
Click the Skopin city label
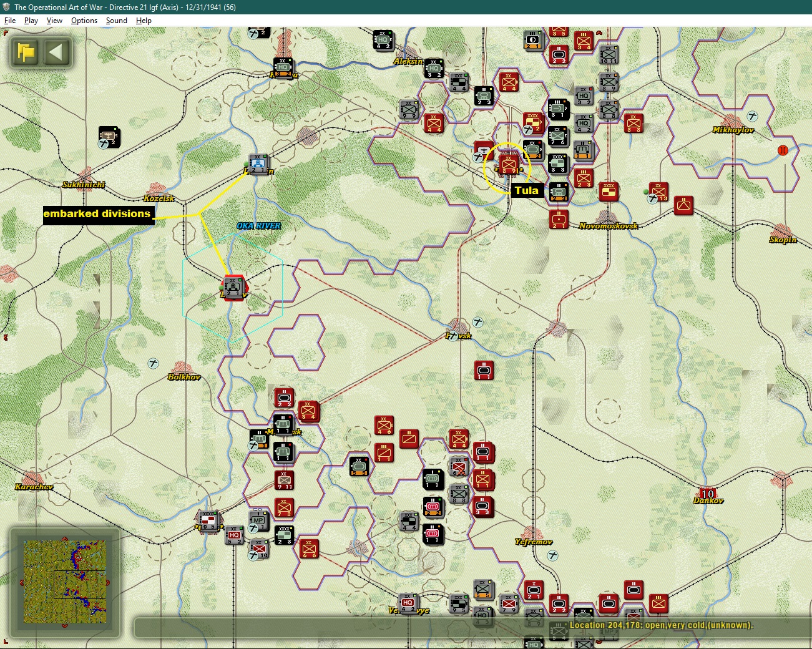783,240
